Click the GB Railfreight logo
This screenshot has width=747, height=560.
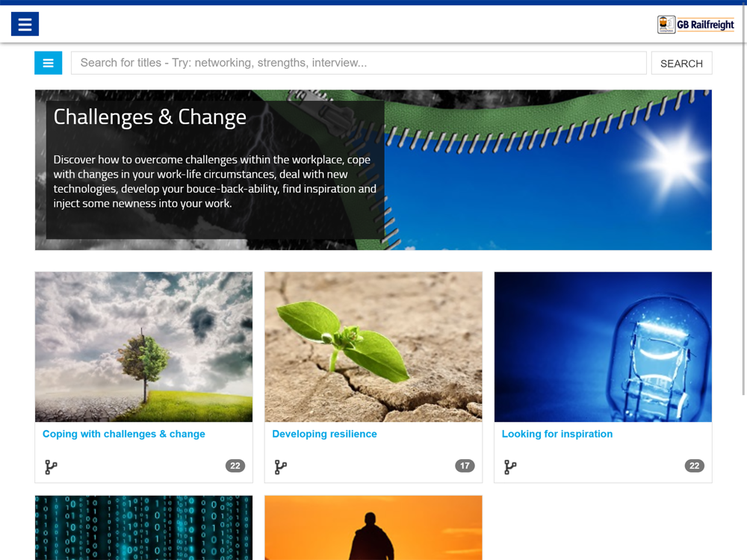696,25
